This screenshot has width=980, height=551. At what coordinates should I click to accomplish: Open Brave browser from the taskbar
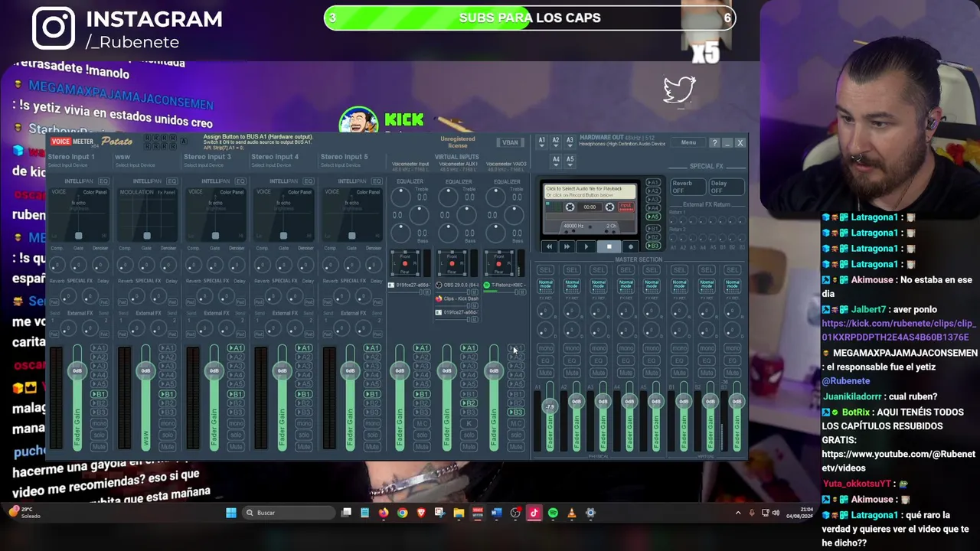point(421,513)
